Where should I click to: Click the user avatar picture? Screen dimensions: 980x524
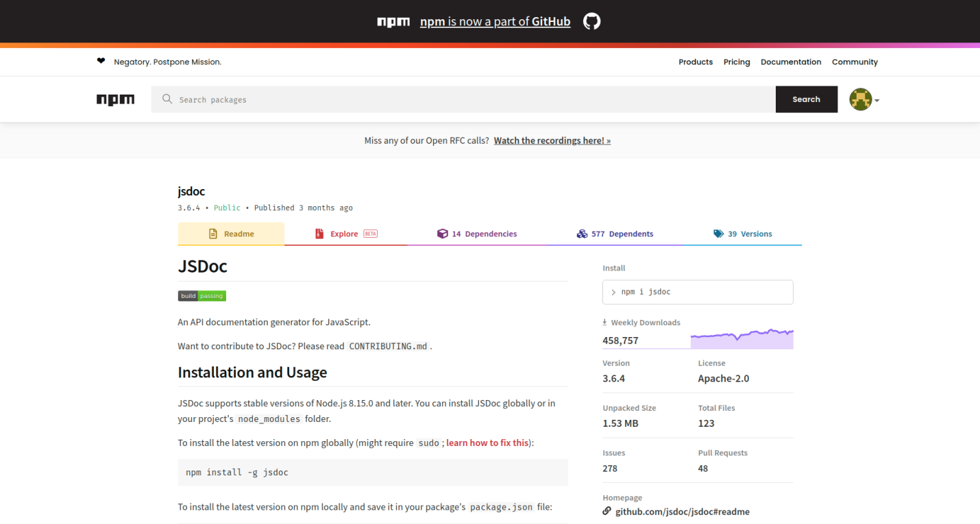click(x=860, y=99)
